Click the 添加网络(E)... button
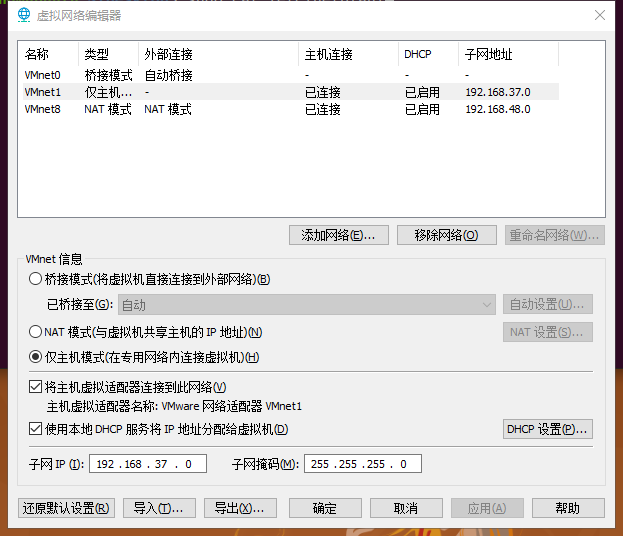Screen dimensions: 623x536 tap(339, 235)
